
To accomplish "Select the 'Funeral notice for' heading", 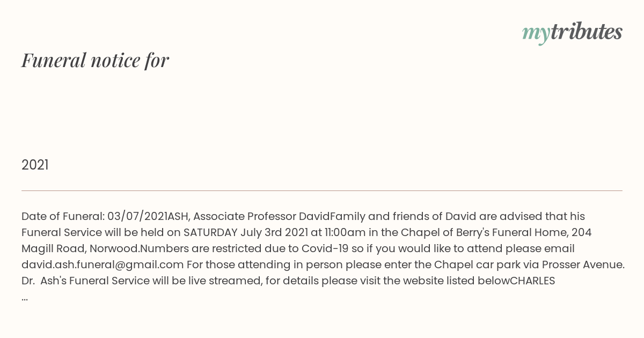I will [96, 60].
